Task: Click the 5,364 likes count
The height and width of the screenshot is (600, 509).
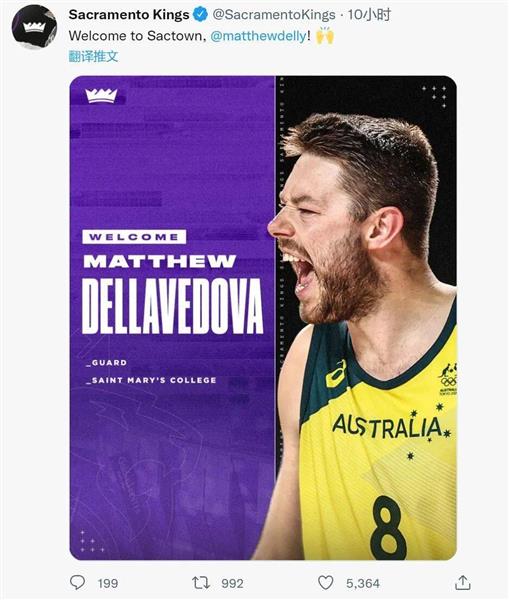Action: (363, 584)
